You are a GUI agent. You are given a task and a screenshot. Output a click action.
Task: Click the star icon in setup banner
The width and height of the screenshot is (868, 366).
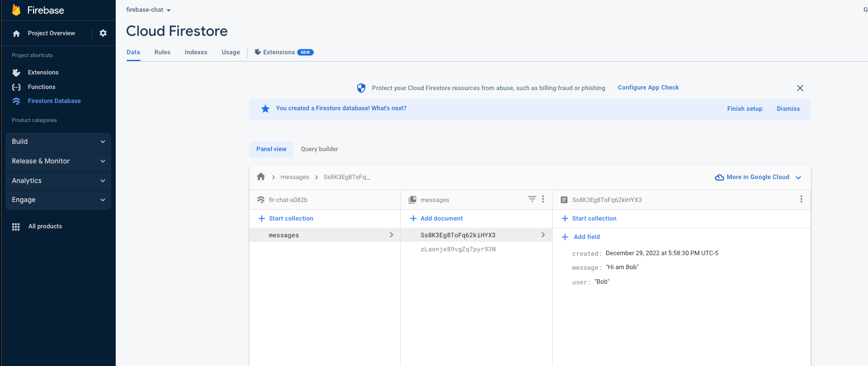tap(265, 109)
